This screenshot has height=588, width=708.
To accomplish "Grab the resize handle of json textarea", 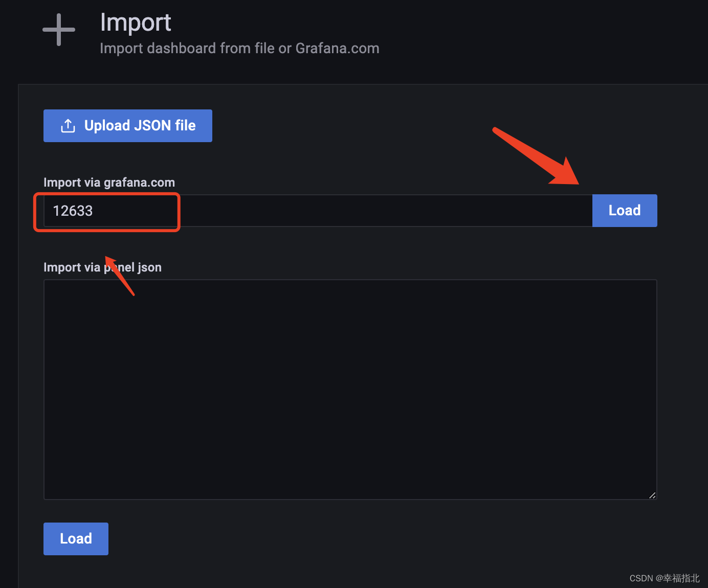I will 652,495.
